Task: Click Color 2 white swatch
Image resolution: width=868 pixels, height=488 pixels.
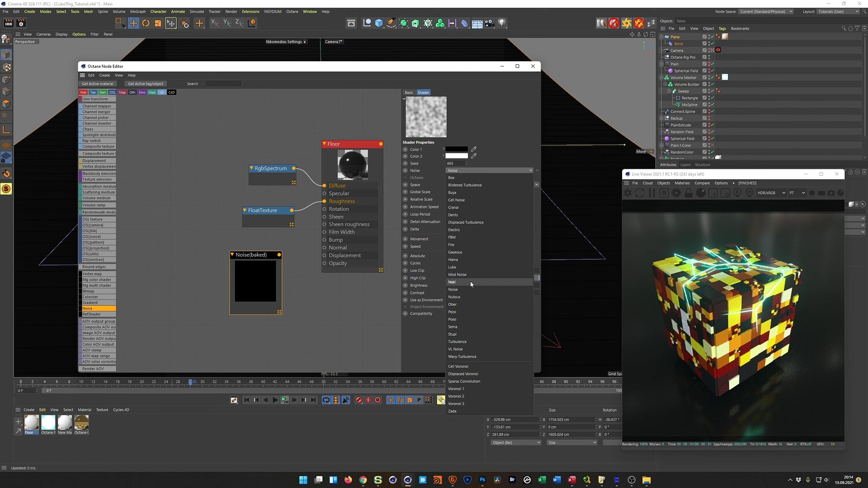Action: pyautogui.click(x=457, y=156)
